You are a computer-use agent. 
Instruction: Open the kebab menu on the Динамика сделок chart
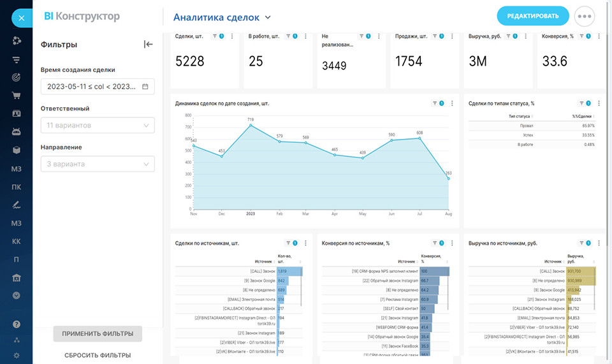[452, 103]
